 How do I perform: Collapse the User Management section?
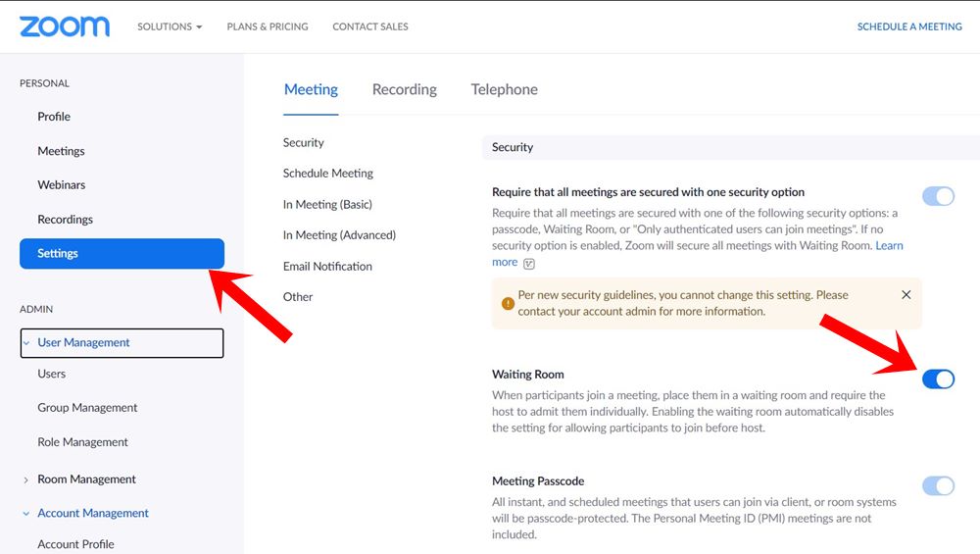tap(26, 342)
